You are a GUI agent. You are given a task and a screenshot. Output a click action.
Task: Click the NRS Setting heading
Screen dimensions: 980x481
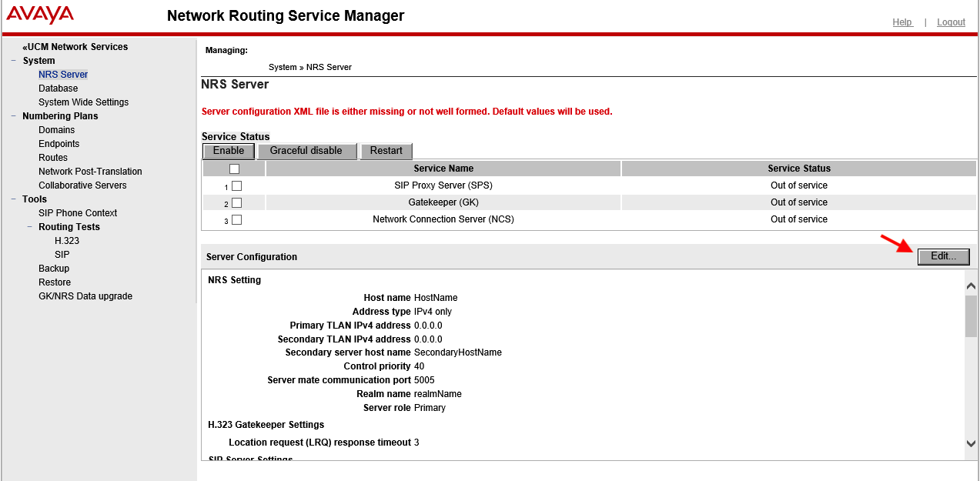pos(235,280)
